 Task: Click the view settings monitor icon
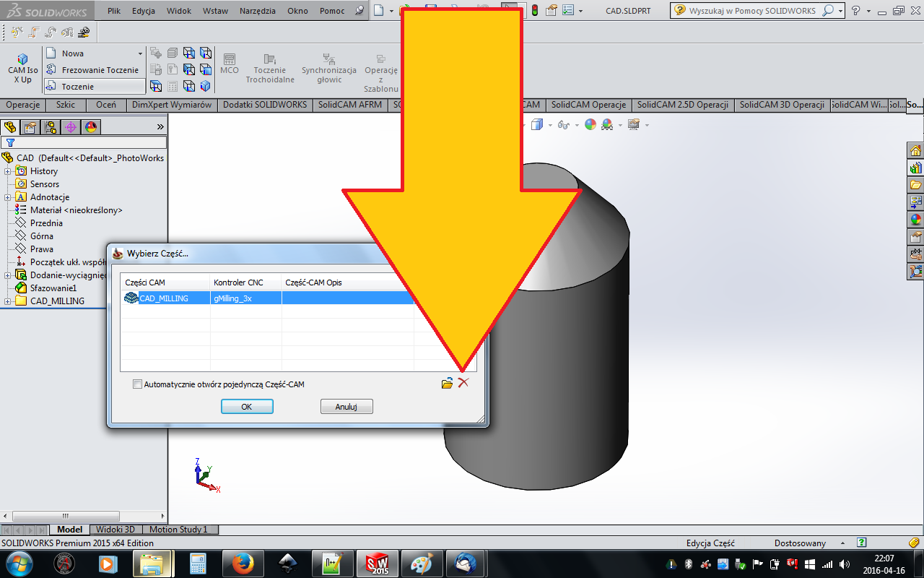634,124
